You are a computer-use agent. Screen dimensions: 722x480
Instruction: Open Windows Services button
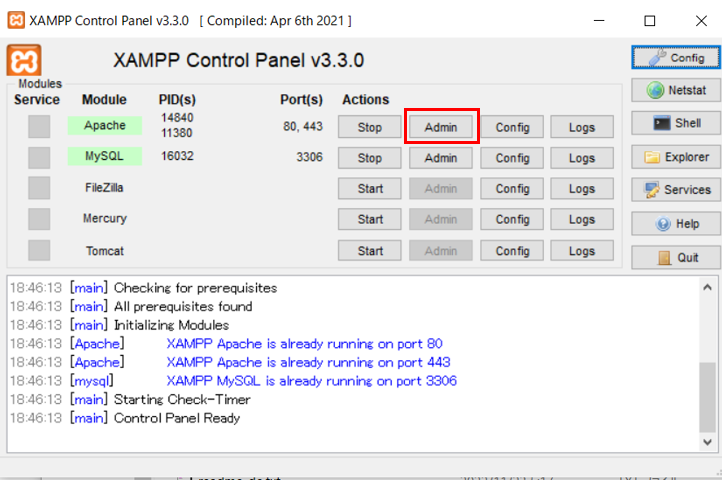click(676, 190)
